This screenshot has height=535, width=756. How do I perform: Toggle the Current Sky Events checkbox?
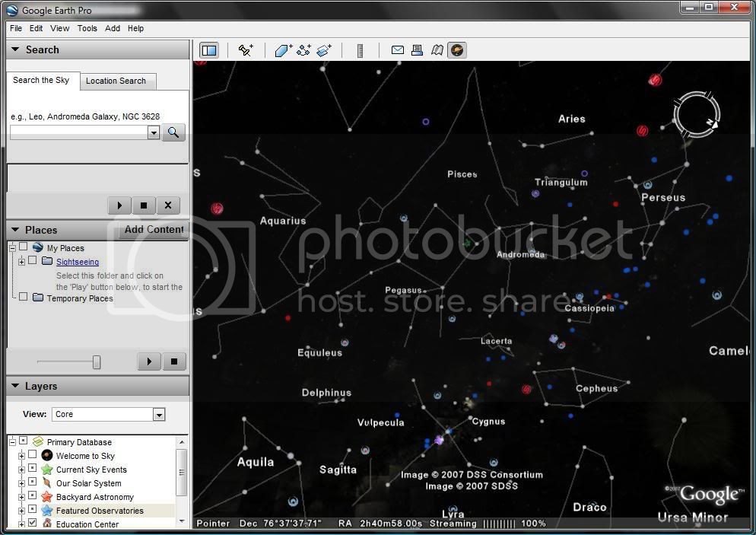(32, 468)
